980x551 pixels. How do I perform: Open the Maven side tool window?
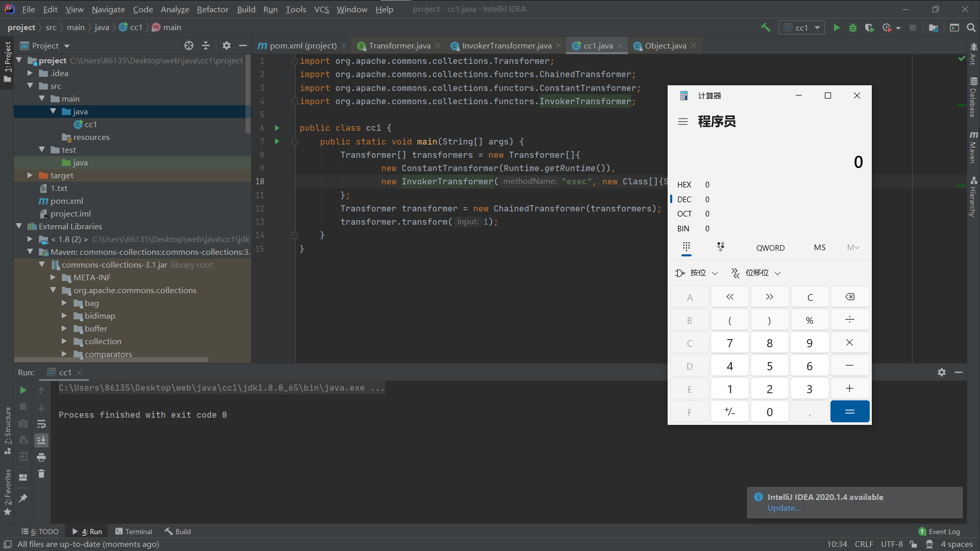coord(973,147)
